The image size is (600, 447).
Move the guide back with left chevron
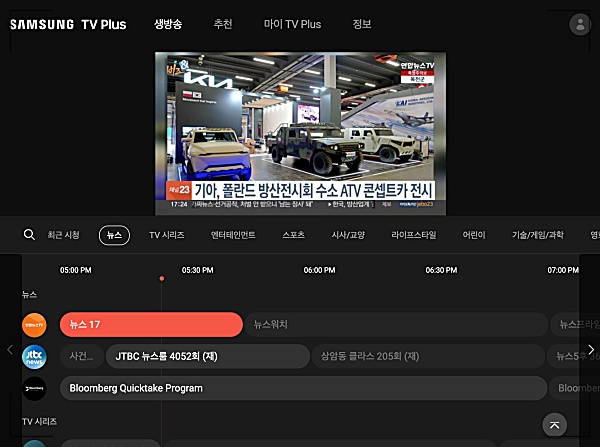(x=10, y=349)
